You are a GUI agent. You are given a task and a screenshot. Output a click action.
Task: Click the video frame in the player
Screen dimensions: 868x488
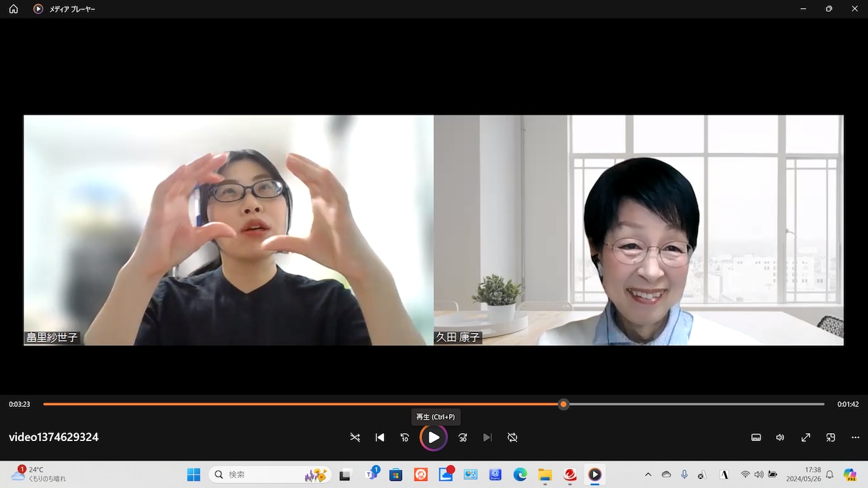(433, 230)
